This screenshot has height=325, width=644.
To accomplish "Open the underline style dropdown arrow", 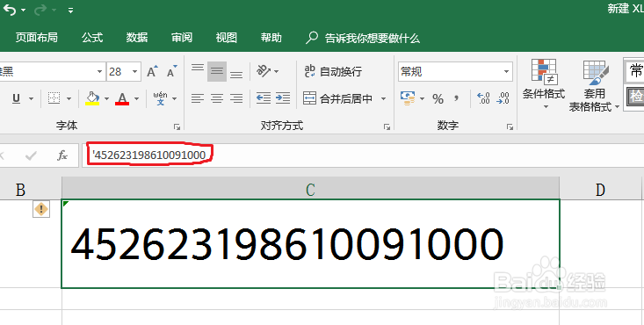I will 31,98.
